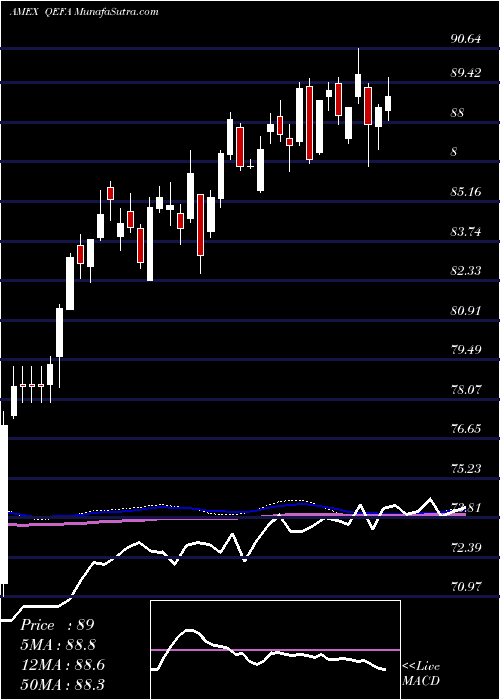The height and width of the screenshot is (700, 500).
Task: Click the '50MA : 88.3' readout
Action: click(x=62, y=684)
